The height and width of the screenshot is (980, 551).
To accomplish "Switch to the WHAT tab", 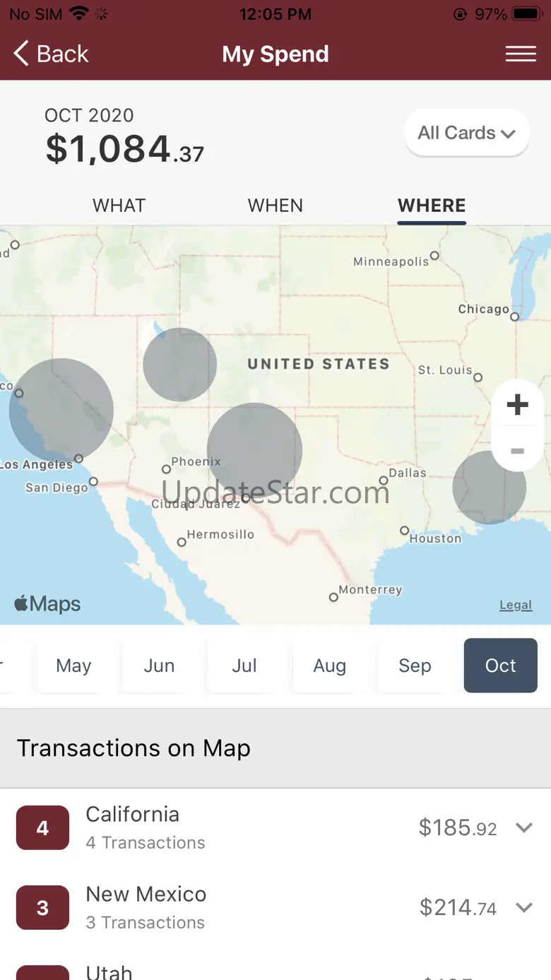I will point(119,206).
